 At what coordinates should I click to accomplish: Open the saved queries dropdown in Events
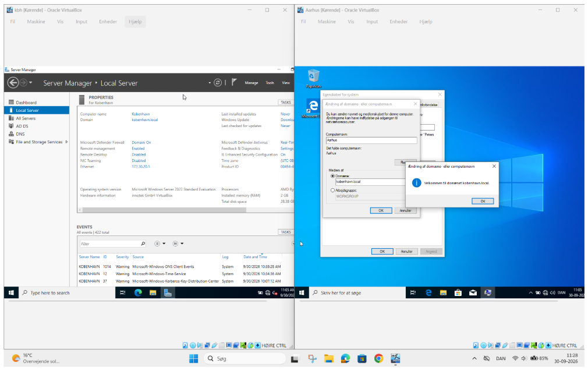tap(178, 244)
